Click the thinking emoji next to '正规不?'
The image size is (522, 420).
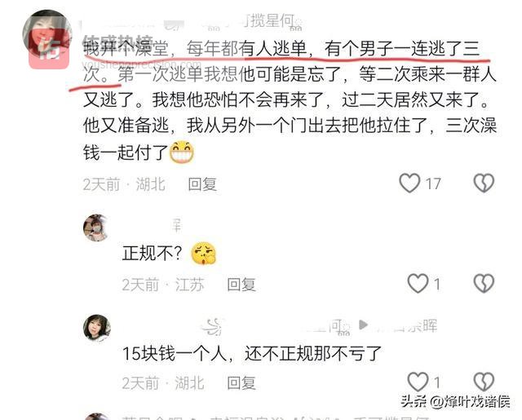click(203, 254)
